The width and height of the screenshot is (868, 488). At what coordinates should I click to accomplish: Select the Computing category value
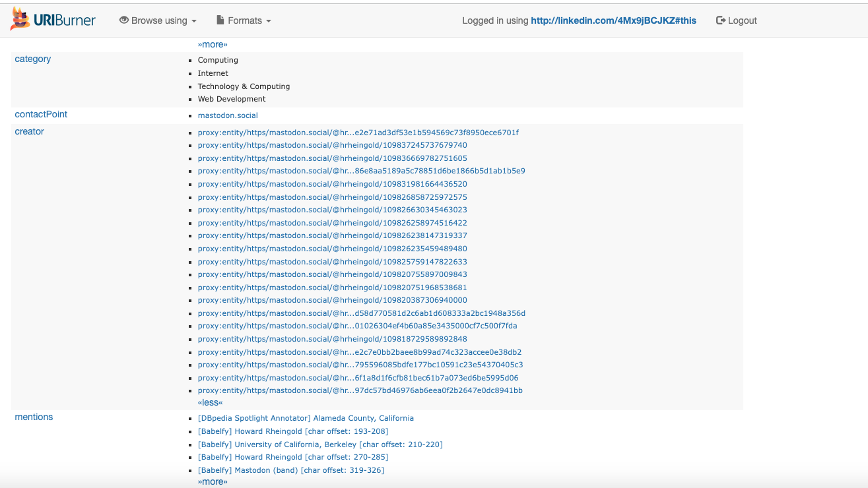coord(218,60)
